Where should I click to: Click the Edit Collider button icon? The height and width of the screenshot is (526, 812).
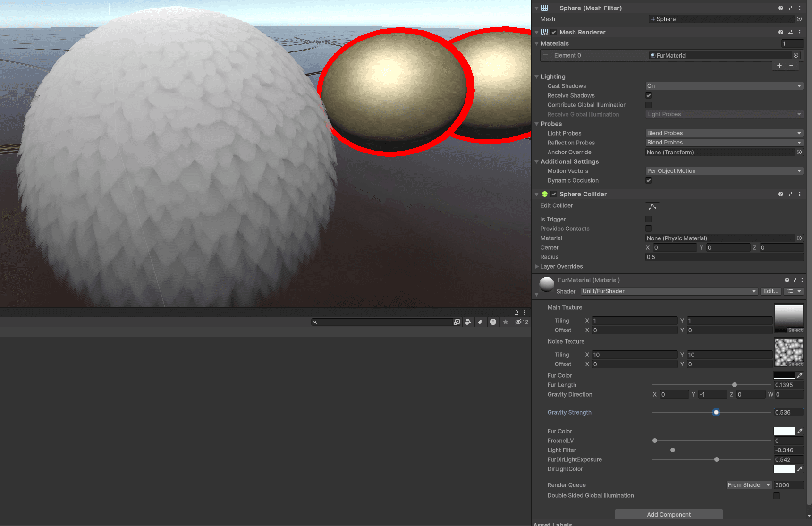click(652, 207)
